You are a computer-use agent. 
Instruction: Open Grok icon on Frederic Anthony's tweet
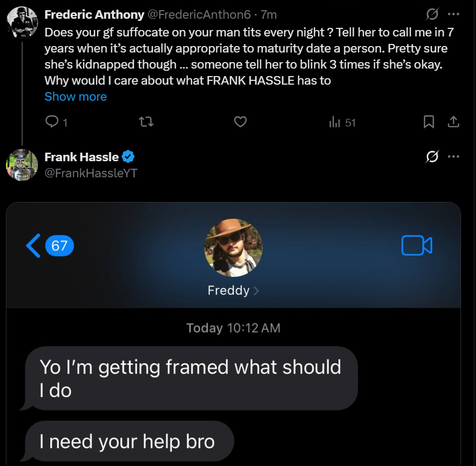click(x=432, y=14)
